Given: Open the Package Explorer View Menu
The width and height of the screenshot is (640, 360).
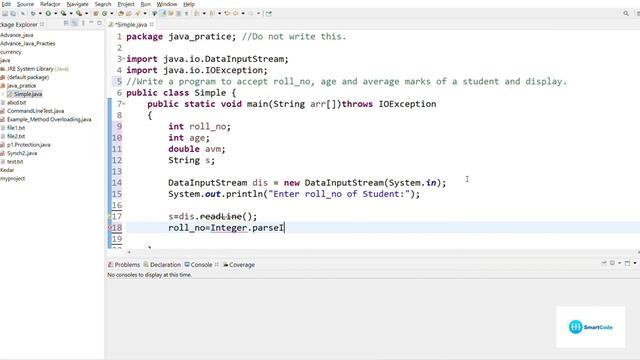Looking at the screenshot, I should pos(83,24).
